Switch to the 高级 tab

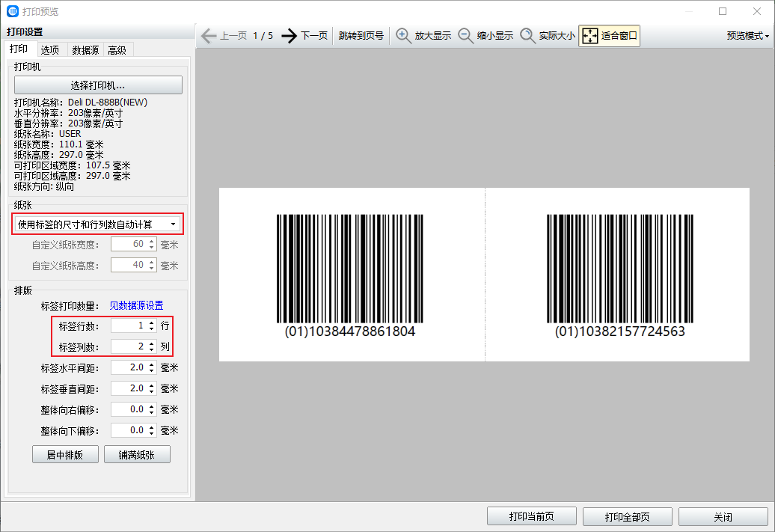117,50
